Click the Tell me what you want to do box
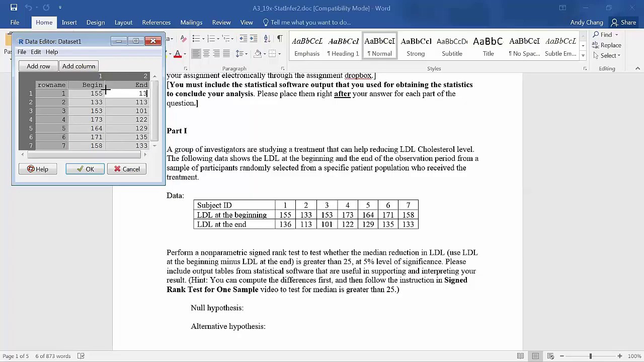644x362 pixels. click(x=307, y=22)
